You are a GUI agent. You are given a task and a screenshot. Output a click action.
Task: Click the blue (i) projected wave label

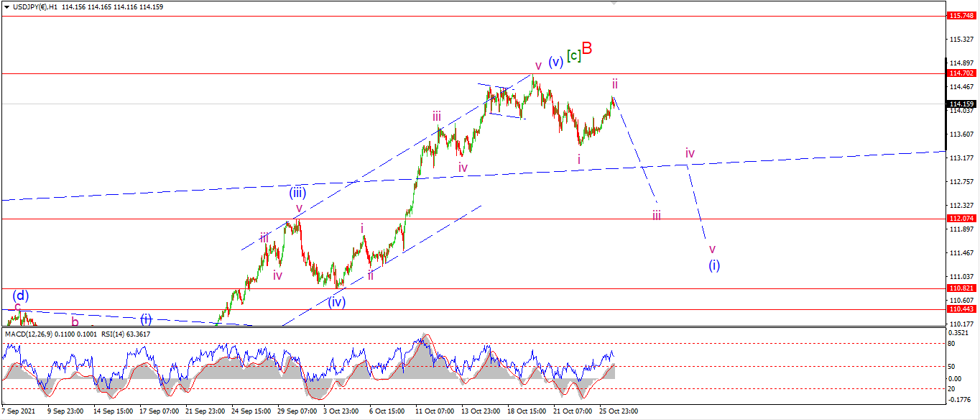click(714, 265)
